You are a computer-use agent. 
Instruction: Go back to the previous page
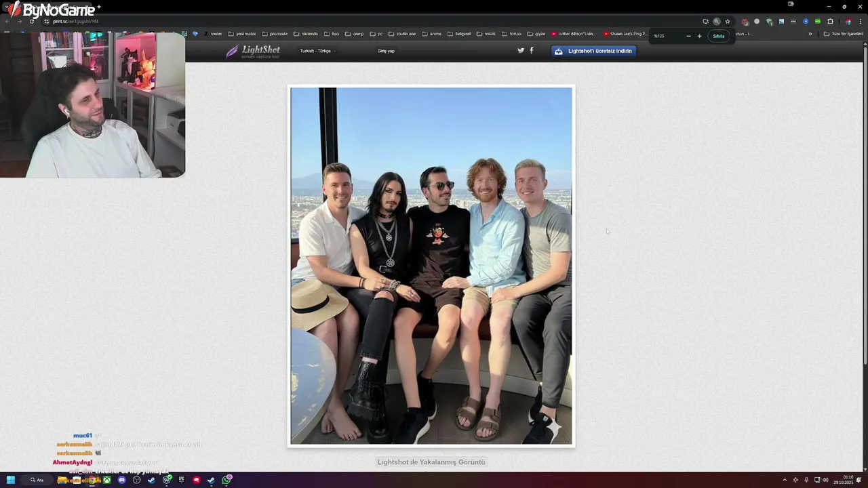coord(7,22)
